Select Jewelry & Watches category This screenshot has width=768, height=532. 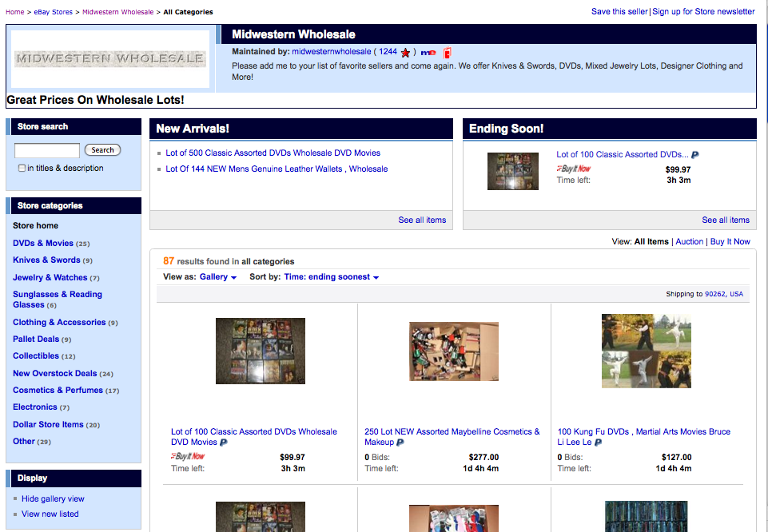point(50,277)
